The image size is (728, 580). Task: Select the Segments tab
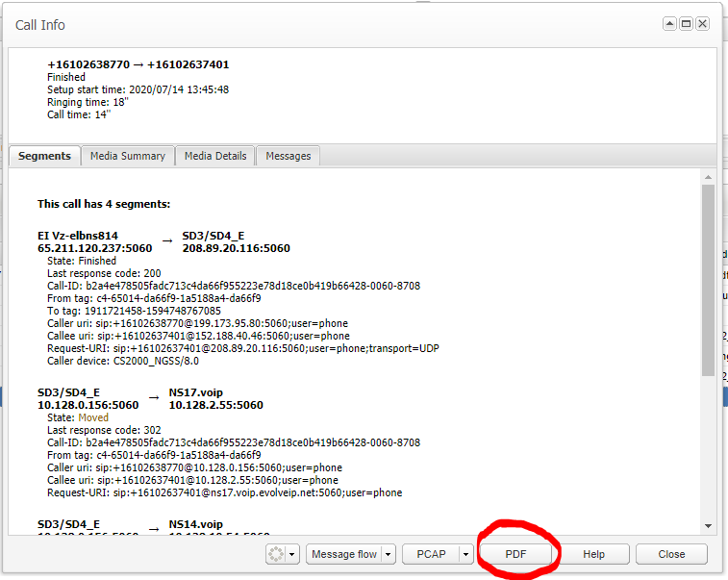click(44, 156)
